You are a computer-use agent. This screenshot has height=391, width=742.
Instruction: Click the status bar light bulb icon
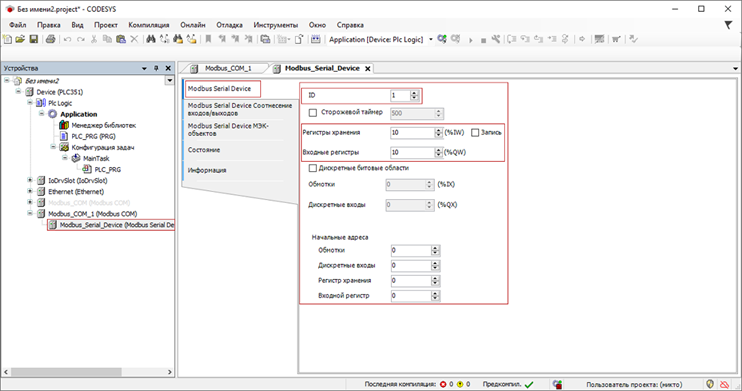(710, 384)
